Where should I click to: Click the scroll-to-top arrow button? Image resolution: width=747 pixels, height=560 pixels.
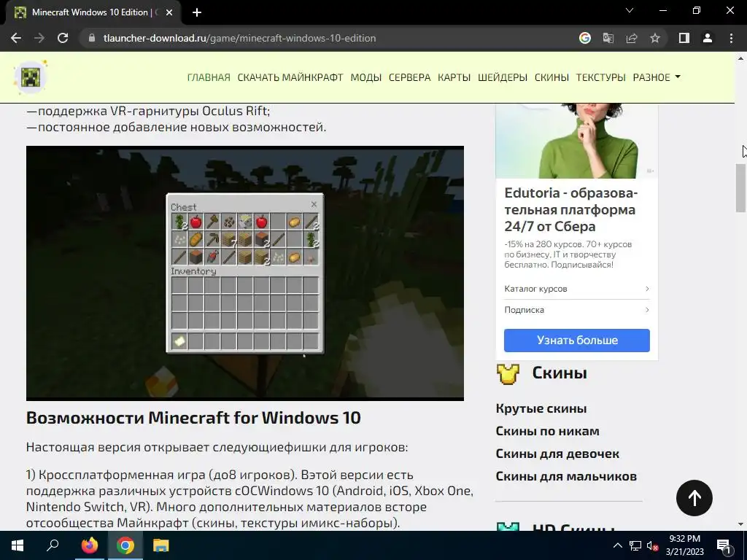click(x=694, y=497)
